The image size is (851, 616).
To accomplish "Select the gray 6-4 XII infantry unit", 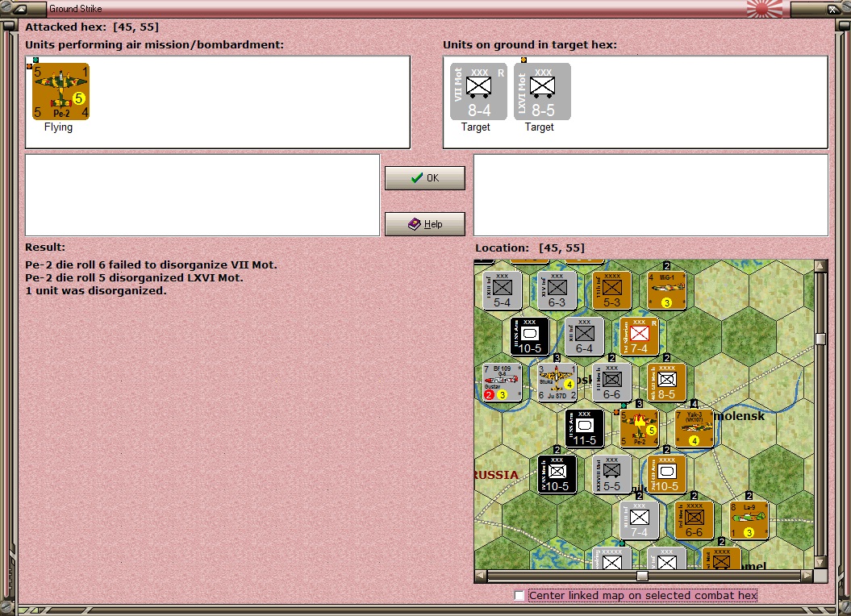I will pos(585,336).
